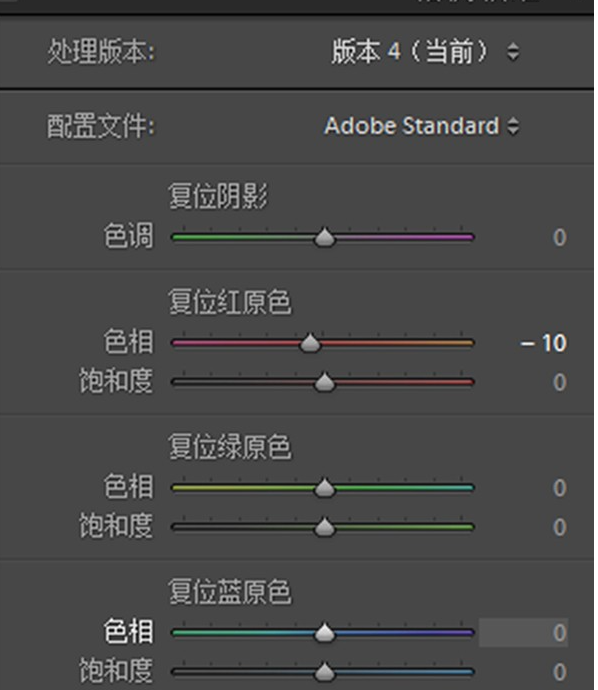
Task: Click the green primary 饱和度 slider handle
Action: point(325,527)
